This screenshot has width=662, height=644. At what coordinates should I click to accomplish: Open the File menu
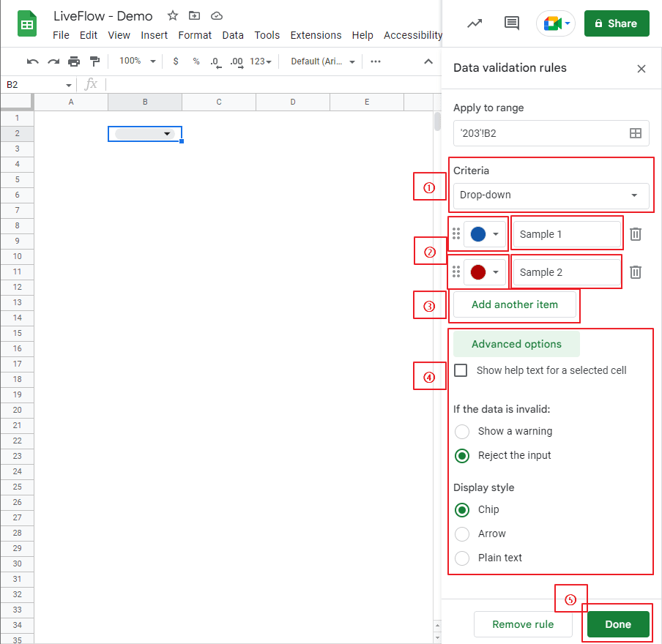61,35
